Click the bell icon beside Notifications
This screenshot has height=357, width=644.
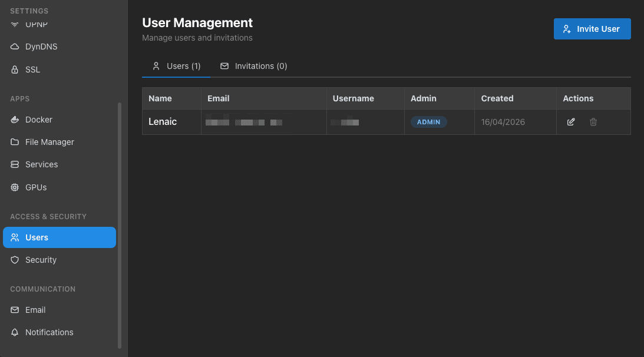pyautogui.click(x=15, y=332)
